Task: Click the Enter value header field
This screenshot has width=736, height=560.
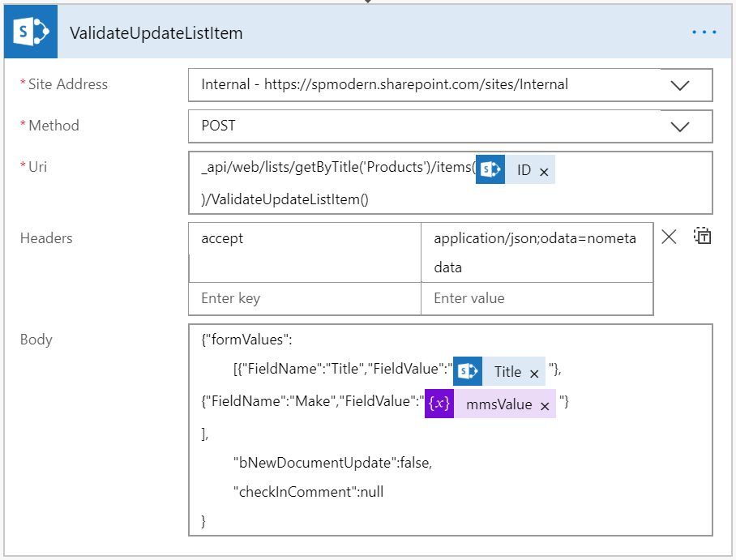Action: [x=537, y=298]
